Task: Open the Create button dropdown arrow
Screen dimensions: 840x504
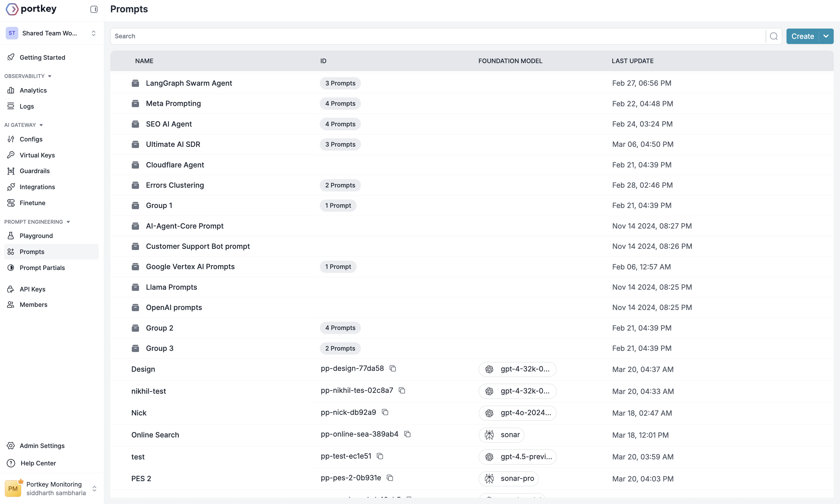Action: (826, 36)
